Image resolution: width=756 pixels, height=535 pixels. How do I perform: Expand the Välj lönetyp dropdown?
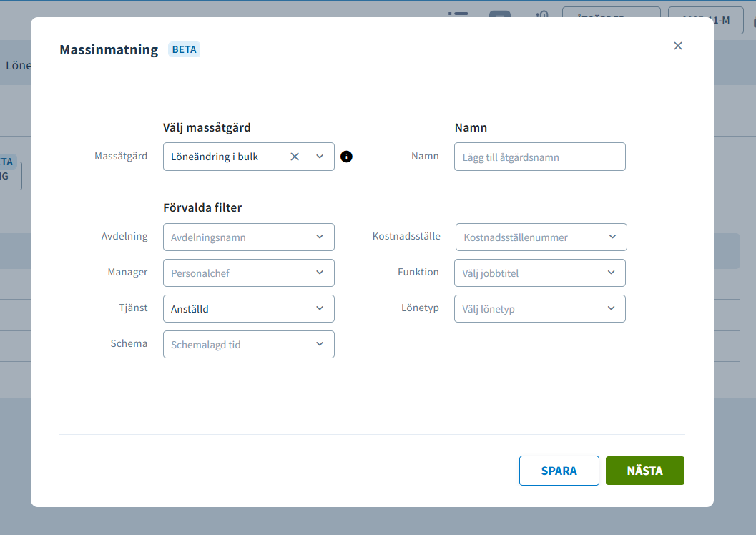coord(540,308)
